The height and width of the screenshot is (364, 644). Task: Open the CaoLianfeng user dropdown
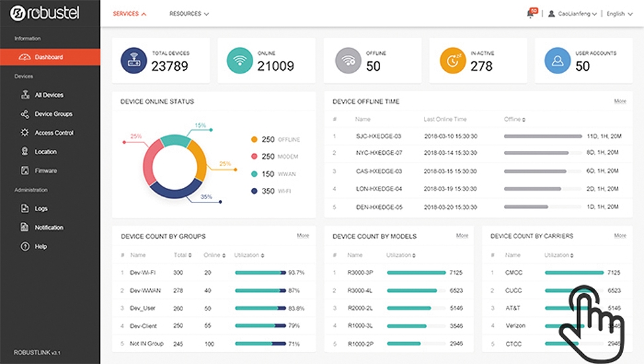tap(577, 14)
